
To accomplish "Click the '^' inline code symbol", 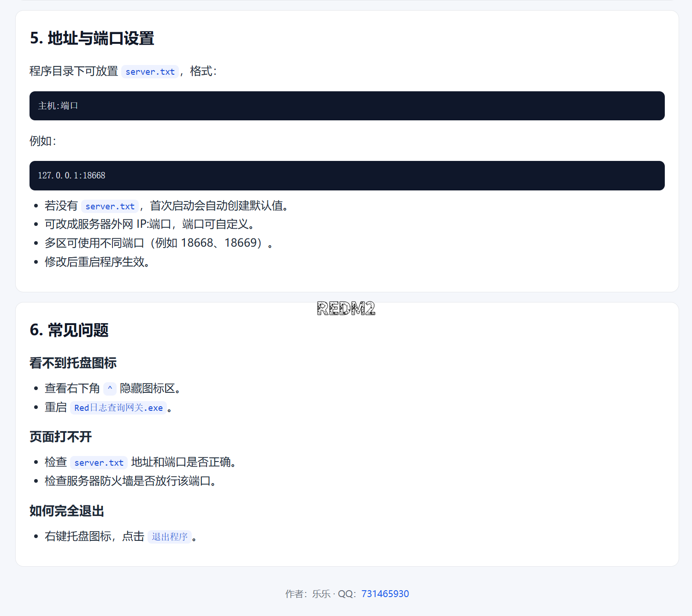I will pos(110,389).
